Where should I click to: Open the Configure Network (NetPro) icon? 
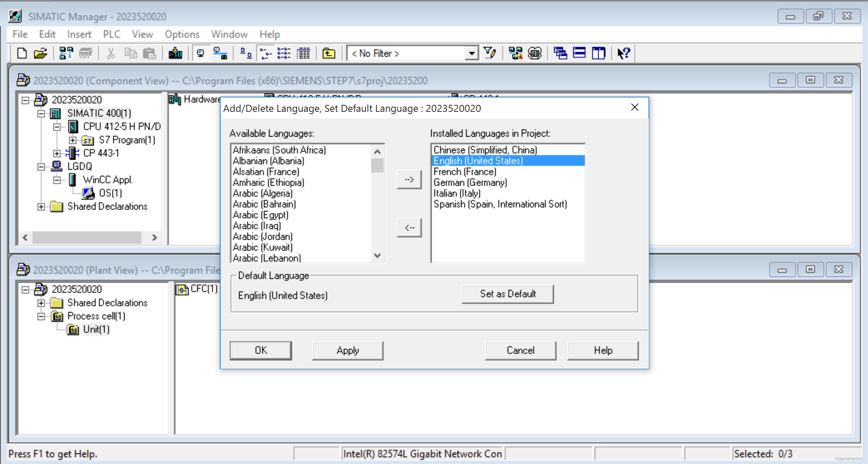tap(515, 53)
